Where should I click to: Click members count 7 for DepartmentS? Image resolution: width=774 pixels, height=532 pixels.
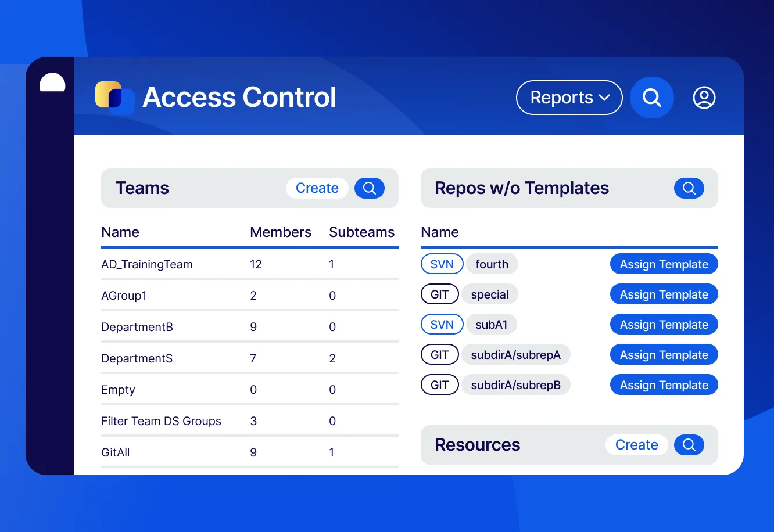253,358
